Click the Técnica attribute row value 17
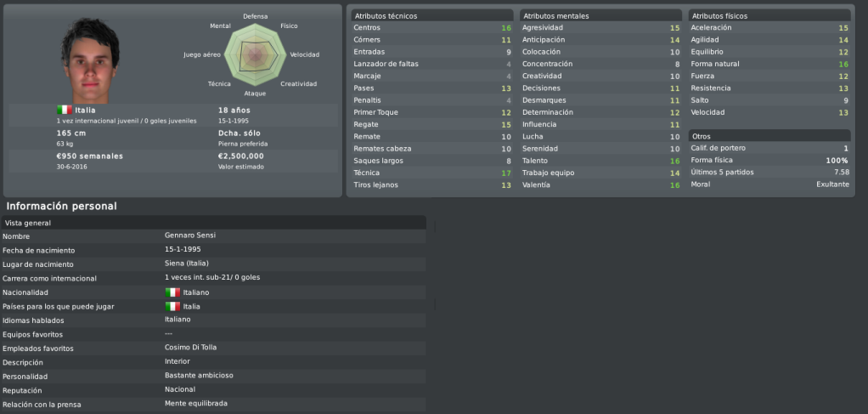The image size is (868, 414). (506, 173)
